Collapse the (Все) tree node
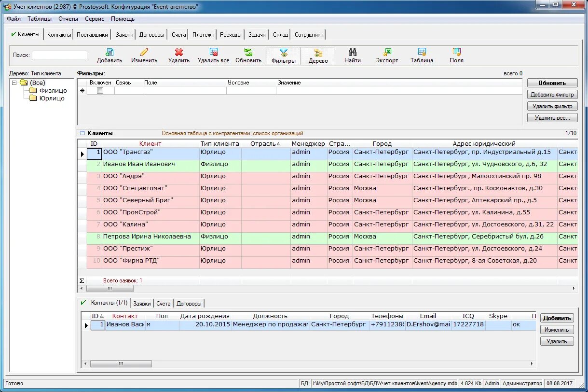 pyautogui.click(x=14, y=83)
